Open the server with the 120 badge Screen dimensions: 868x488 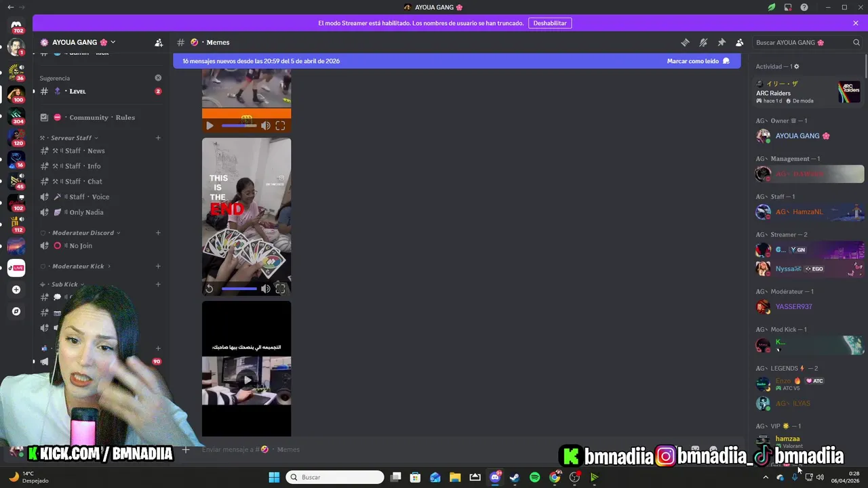16,136
